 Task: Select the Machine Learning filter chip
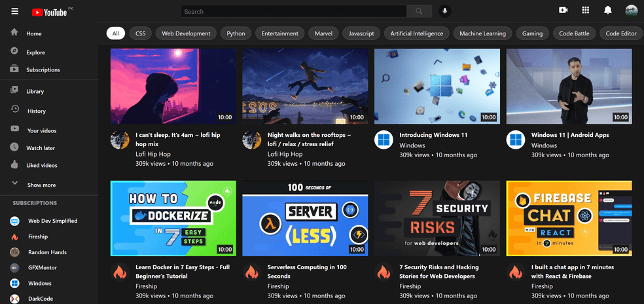[x=482, y=33]
